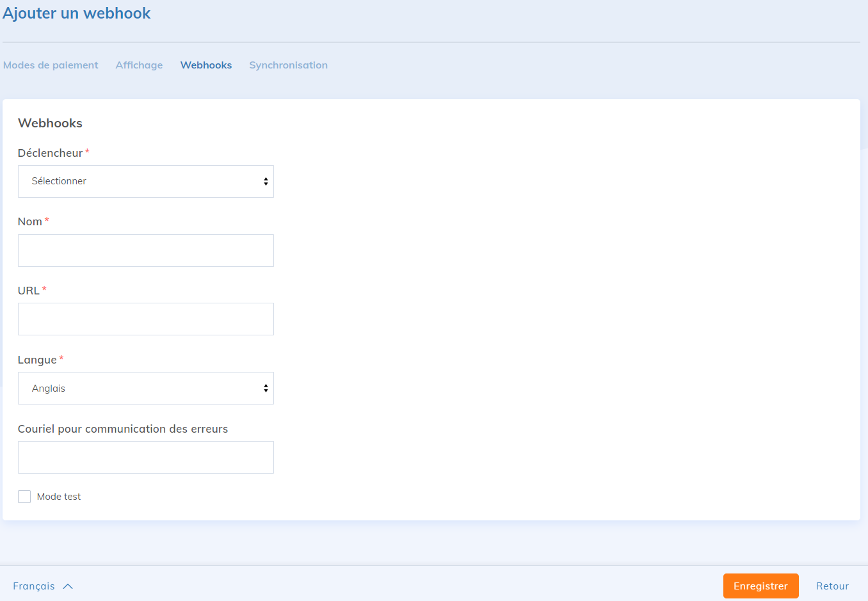Click the Couriel pour communication des erreurs label
Viewport: 868px width, 601px height.
[123, 429]
